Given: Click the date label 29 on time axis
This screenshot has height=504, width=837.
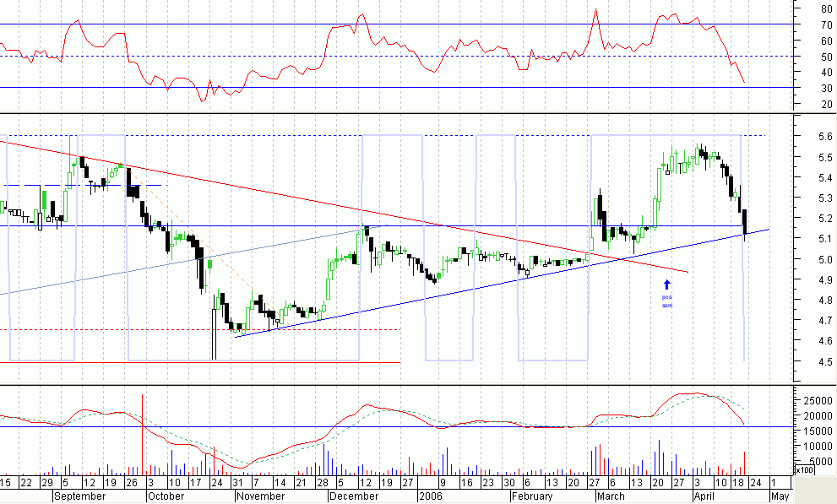Looking at the screenshot, I should tap(46, 483).
